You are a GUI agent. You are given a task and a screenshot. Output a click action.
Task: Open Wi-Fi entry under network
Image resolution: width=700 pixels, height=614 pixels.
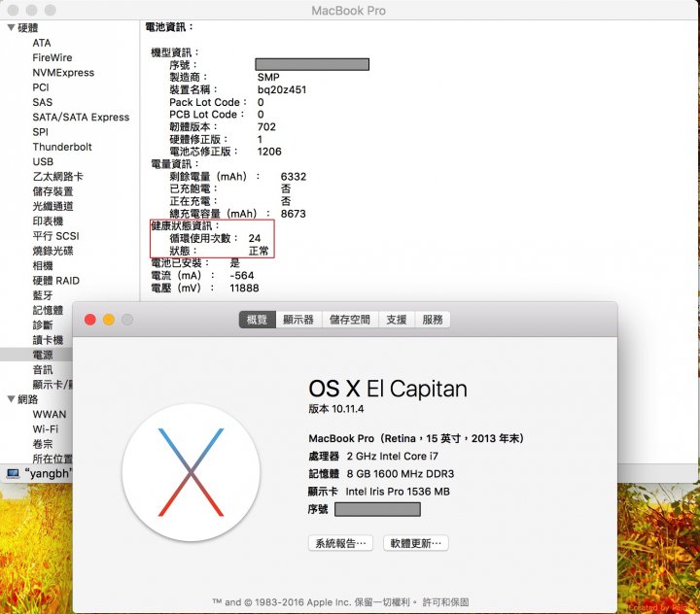point(45,428)
